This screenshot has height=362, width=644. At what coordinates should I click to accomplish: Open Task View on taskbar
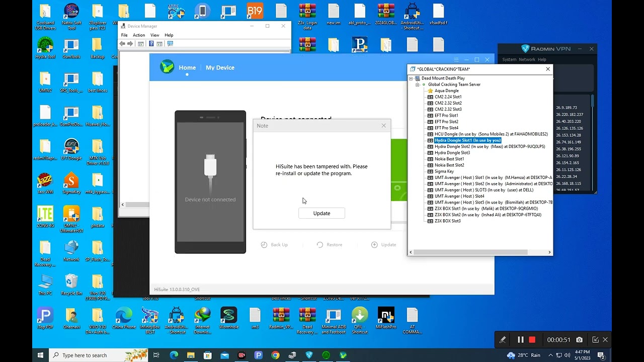156,355
